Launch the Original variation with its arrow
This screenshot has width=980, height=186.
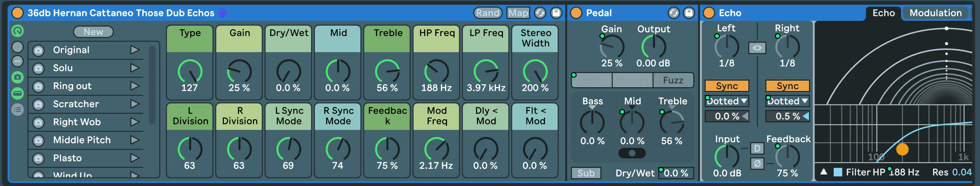pos(135,50)
